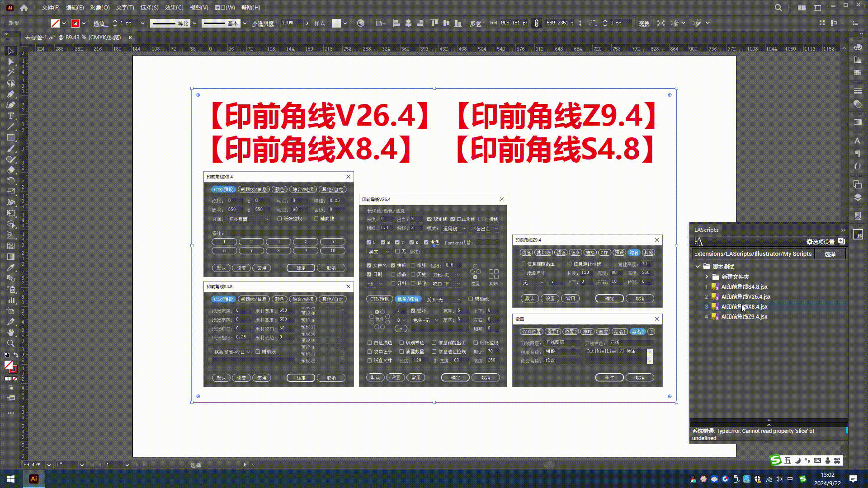
Task: Open the zoom level 89.43% dropdown
Action: (49, 465)
